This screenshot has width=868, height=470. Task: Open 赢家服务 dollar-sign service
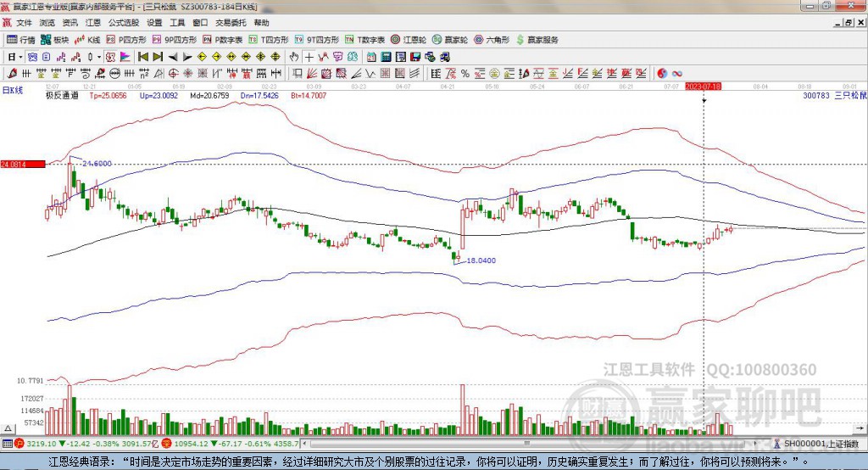pyautogui.click(x=537, y=40)
